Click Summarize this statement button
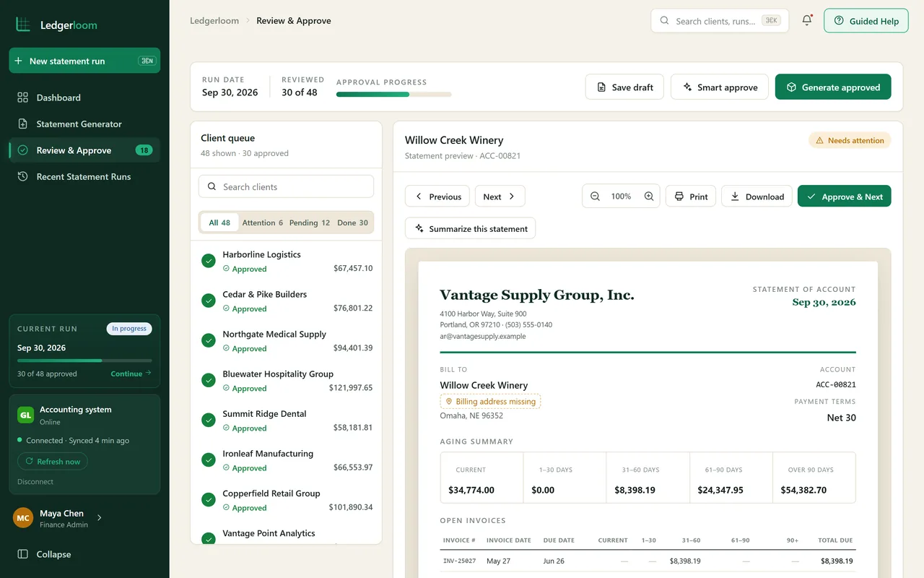924x578 pixels. coord(470,228)
